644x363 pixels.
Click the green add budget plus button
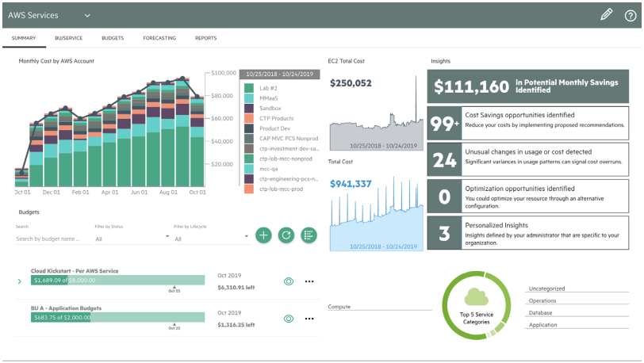pos(264,235)
